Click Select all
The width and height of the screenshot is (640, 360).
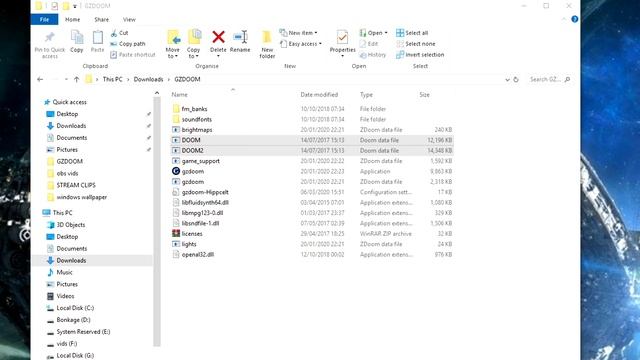tap(412, 33)
